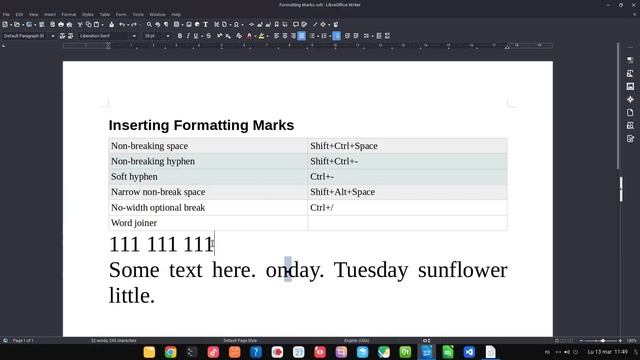Toggle Center alignment
This screenshot has width=640, height=360.
[x=285, y=36]
